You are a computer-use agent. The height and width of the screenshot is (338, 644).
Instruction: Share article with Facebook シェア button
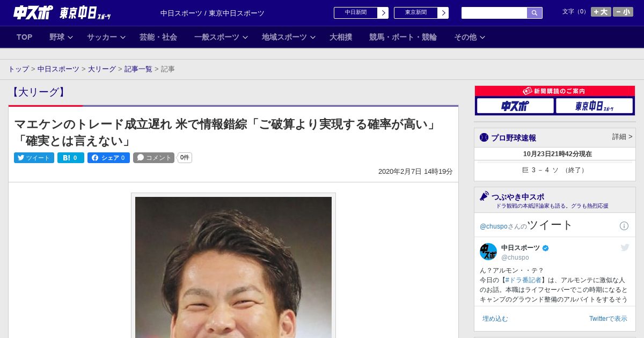coord(108,158)
